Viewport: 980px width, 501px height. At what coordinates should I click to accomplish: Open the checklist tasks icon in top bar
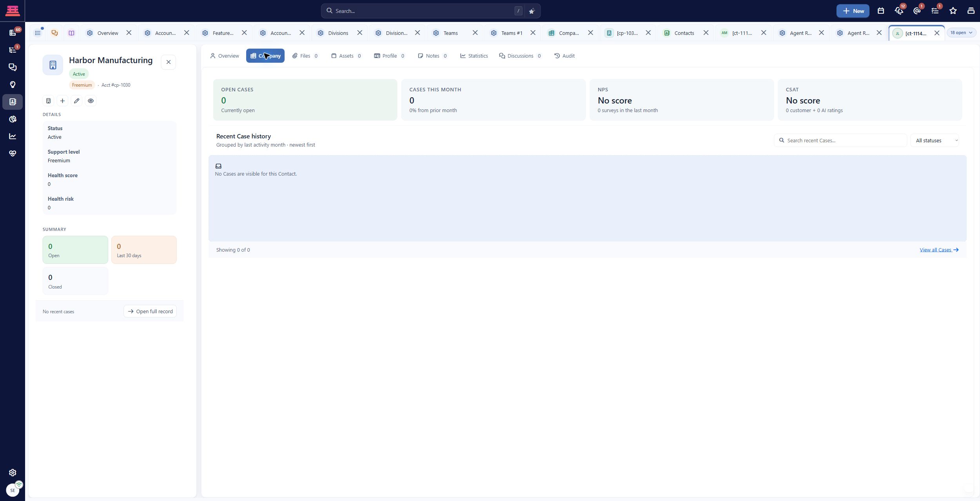tap(935, 11)
